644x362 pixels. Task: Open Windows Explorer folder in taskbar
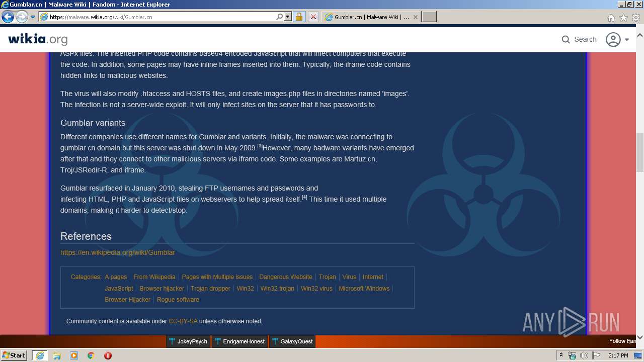pos(57,355)
